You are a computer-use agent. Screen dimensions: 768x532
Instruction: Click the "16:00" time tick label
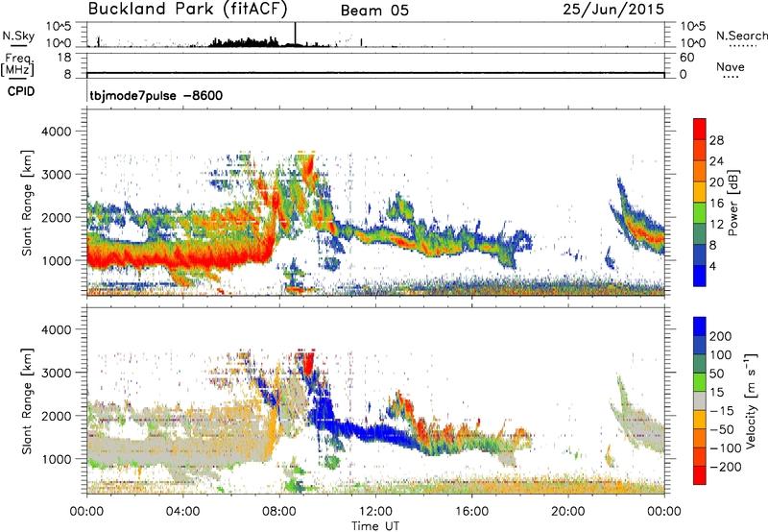(471, 512)
